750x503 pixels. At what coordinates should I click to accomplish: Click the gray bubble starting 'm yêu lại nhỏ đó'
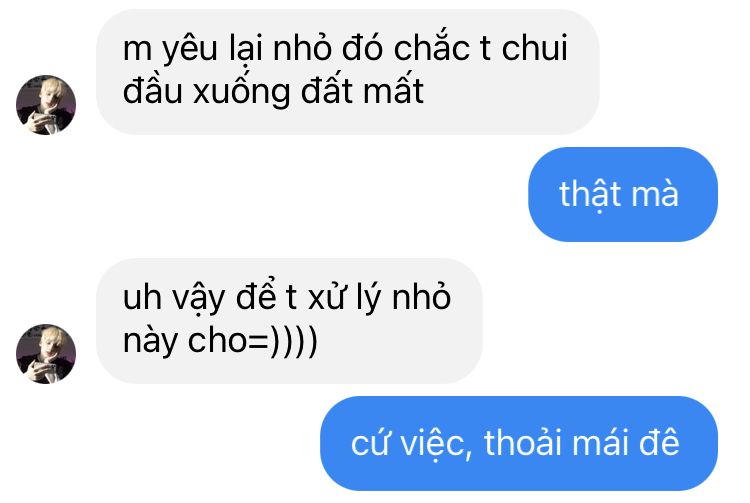[348, 72]
